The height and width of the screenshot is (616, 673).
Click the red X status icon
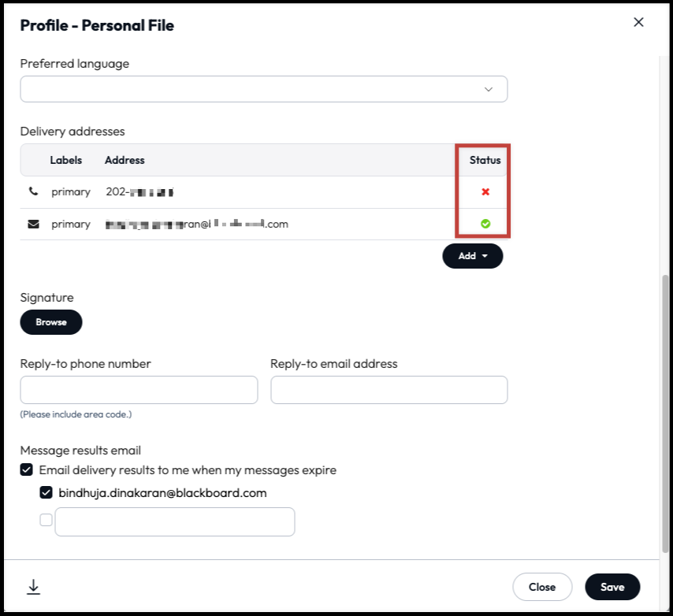point(485,191)
